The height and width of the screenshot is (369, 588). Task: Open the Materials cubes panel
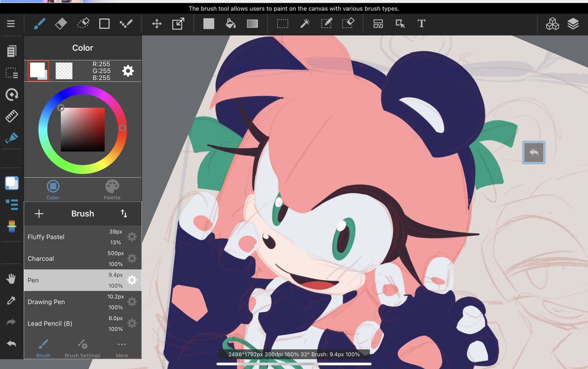click(x=552, y=23)
